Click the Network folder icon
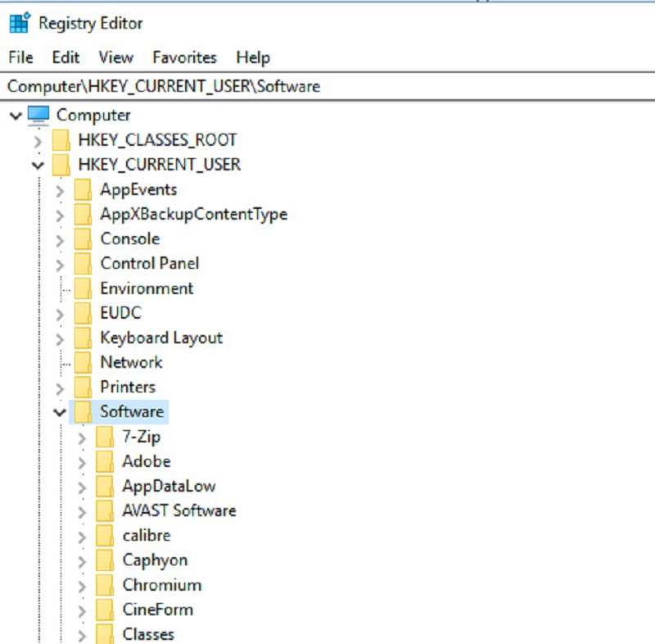Viewport: 655px width, 644px height. (83, 362)
